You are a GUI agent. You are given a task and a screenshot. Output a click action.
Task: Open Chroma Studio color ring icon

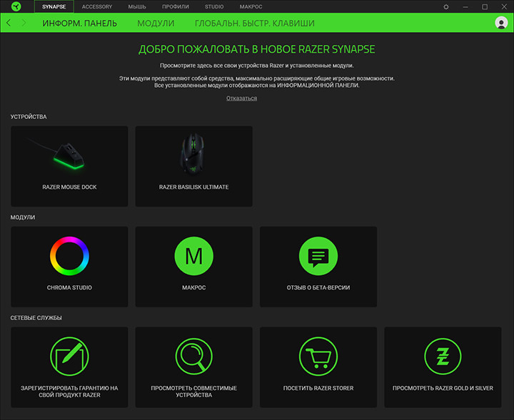click(x=69, y=256)
